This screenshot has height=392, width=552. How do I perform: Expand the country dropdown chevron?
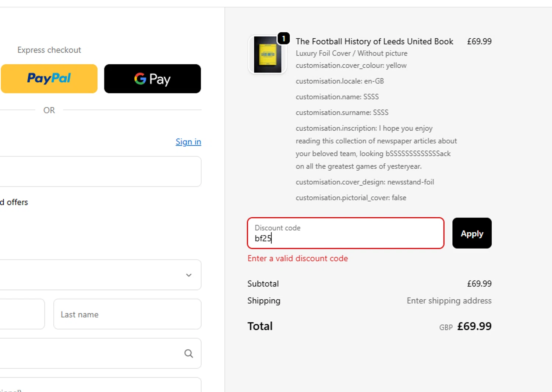(189, 275)
